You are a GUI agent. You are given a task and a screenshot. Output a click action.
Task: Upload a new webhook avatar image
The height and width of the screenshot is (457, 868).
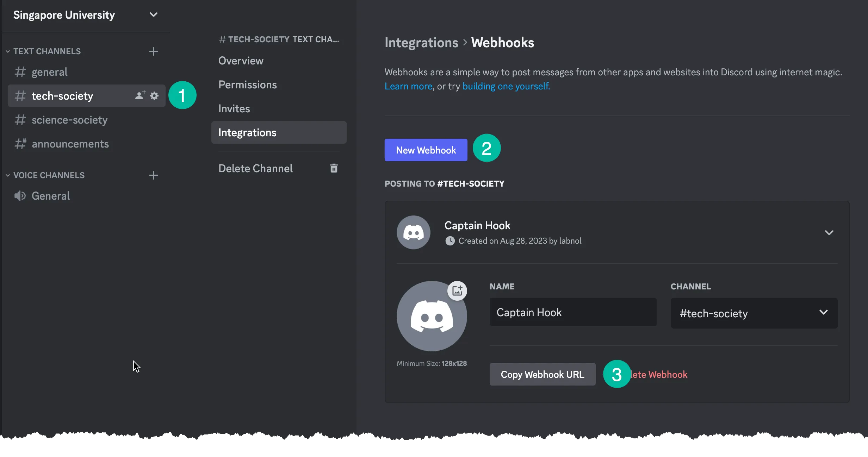(x=457, y=290)
